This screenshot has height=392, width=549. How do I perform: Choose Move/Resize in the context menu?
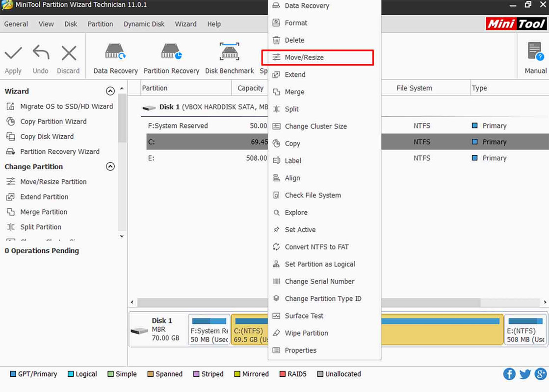(x=324, y=57)
